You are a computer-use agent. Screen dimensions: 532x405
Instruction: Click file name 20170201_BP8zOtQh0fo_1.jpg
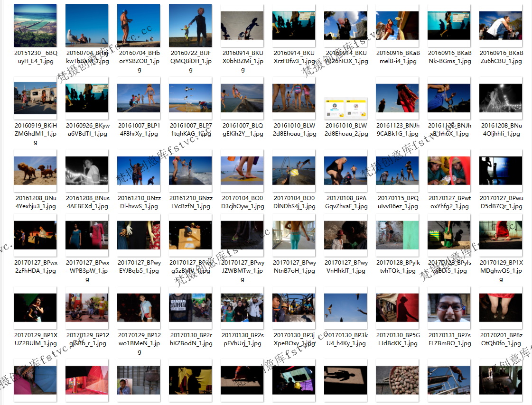[x=501, y=339]
